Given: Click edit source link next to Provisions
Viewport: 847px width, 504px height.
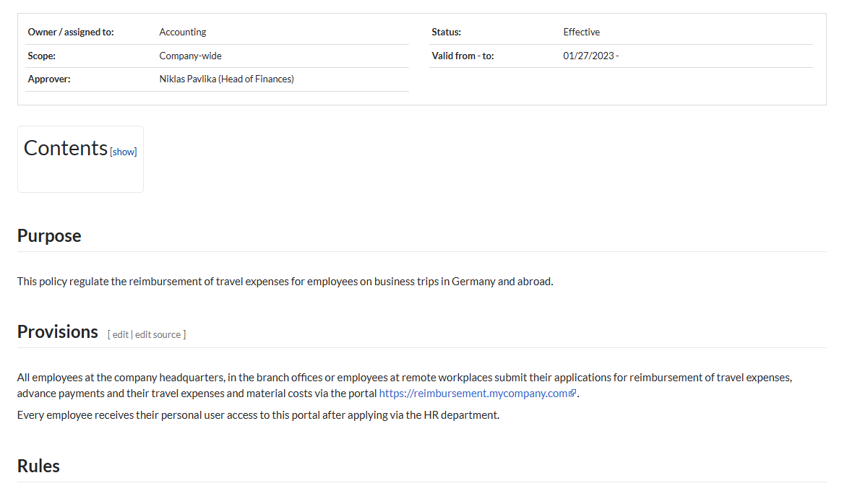Looking at the screenshot, I should click(x=158, y=334).
